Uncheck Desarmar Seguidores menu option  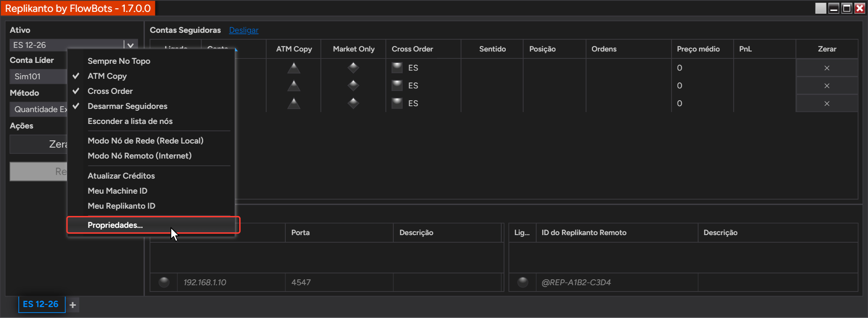tap(151, 106)
